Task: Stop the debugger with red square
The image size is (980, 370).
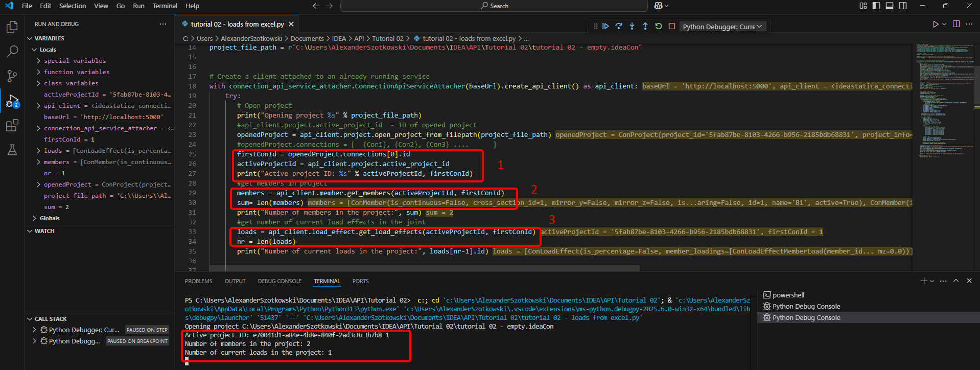Action: click(672, 26)
